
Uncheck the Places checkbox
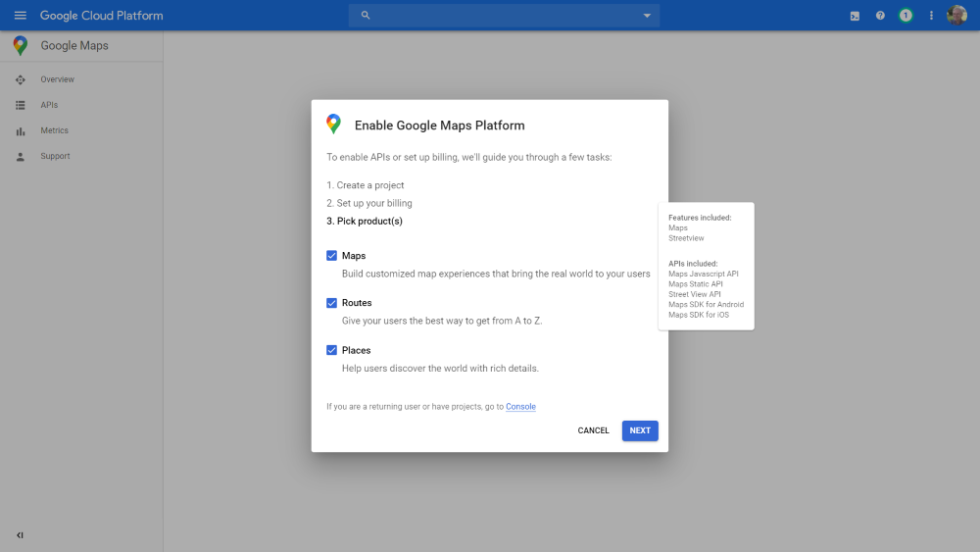click(x=332, y=350)
